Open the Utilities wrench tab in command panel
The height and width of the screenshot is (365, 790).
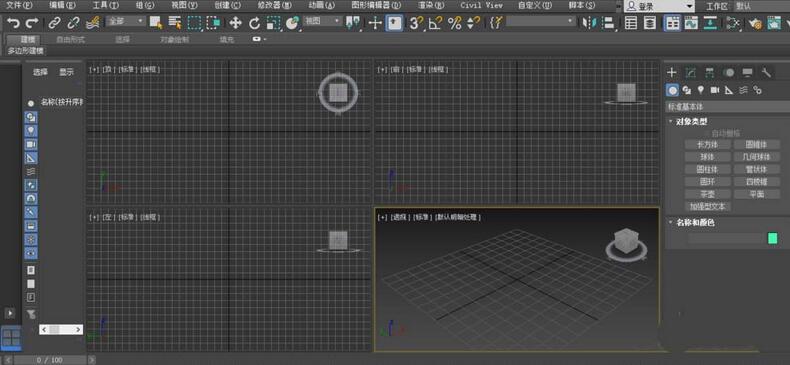pyautogui.click(x=766, y=73)
